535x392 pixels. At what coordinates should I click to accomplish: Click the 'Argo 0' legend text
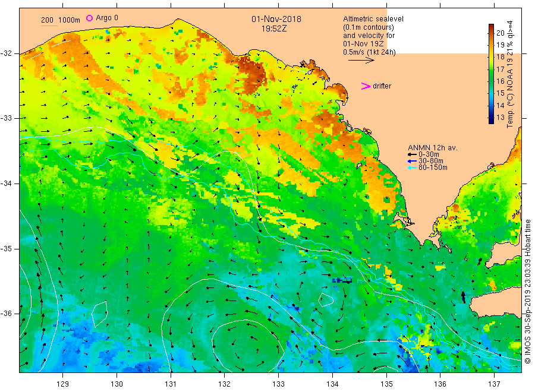[x=107, y=18]
